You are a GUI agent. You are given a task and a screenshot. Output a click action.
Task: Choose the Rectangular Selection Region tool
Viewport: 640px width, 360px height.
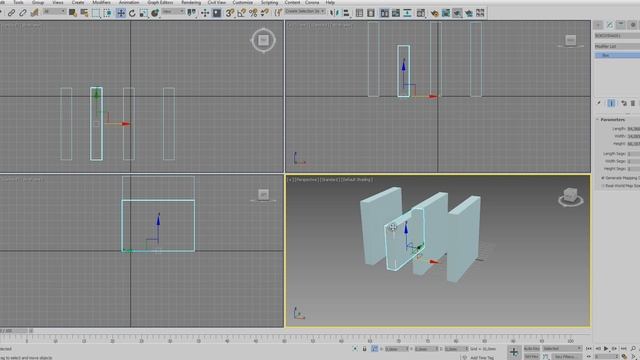96,13
